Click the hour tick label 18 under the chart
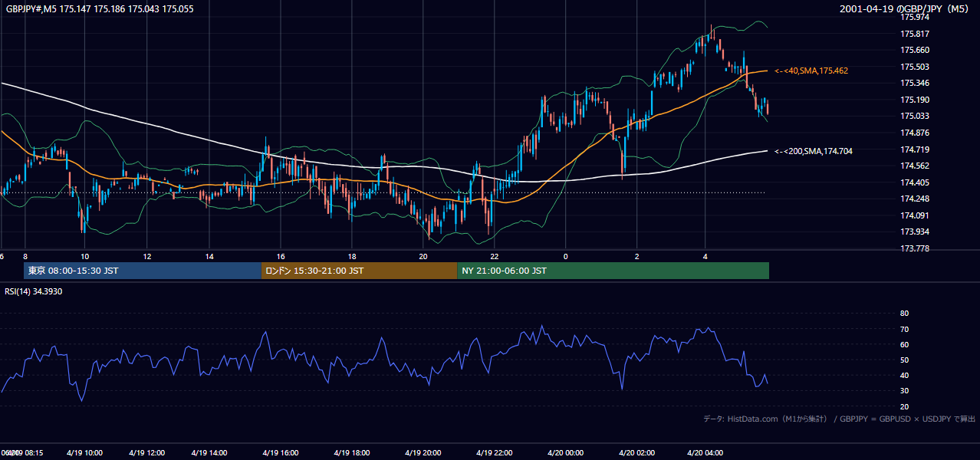 [x=352, y=257]
